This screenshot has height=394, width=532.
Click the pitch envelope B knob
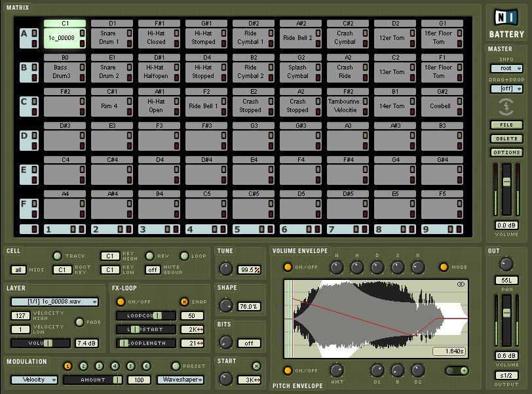coord(398,370)
